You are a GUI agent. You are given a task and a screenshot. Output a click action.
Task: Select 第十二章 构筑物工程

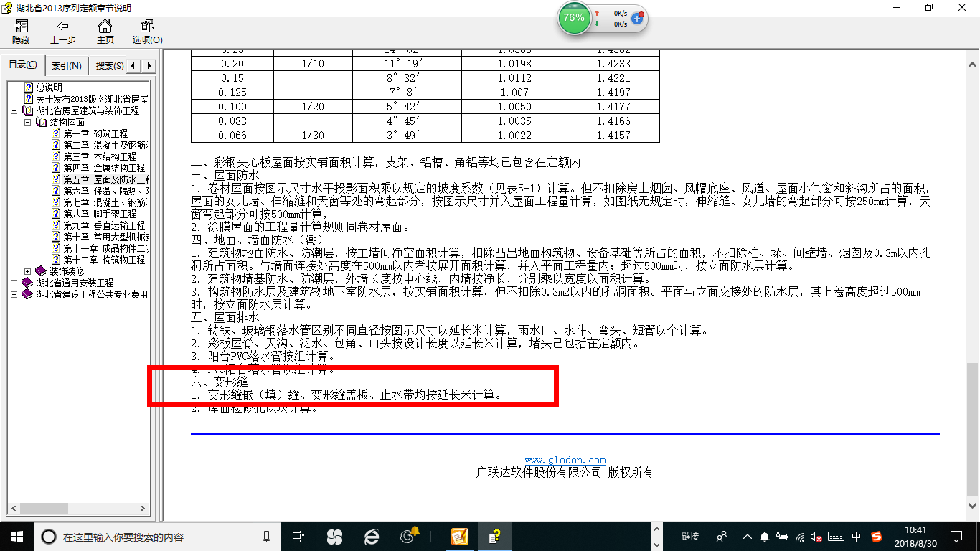(104, 260)
